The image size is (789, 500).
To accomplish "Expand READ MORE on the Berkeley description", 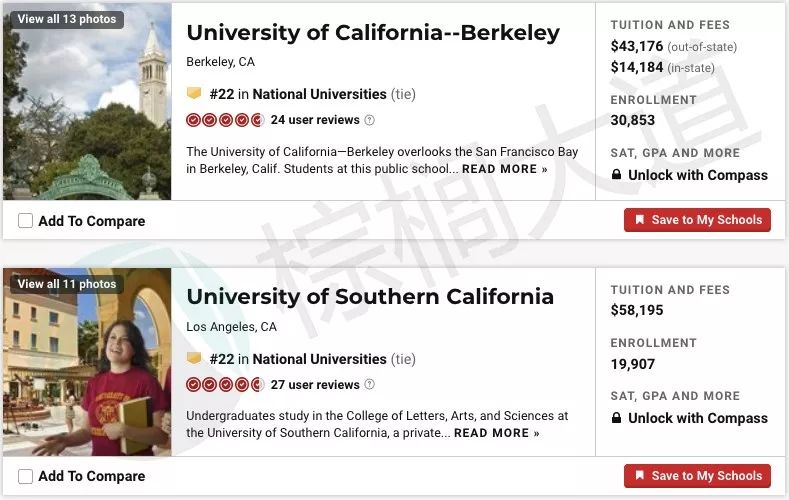I will (504, 169).
